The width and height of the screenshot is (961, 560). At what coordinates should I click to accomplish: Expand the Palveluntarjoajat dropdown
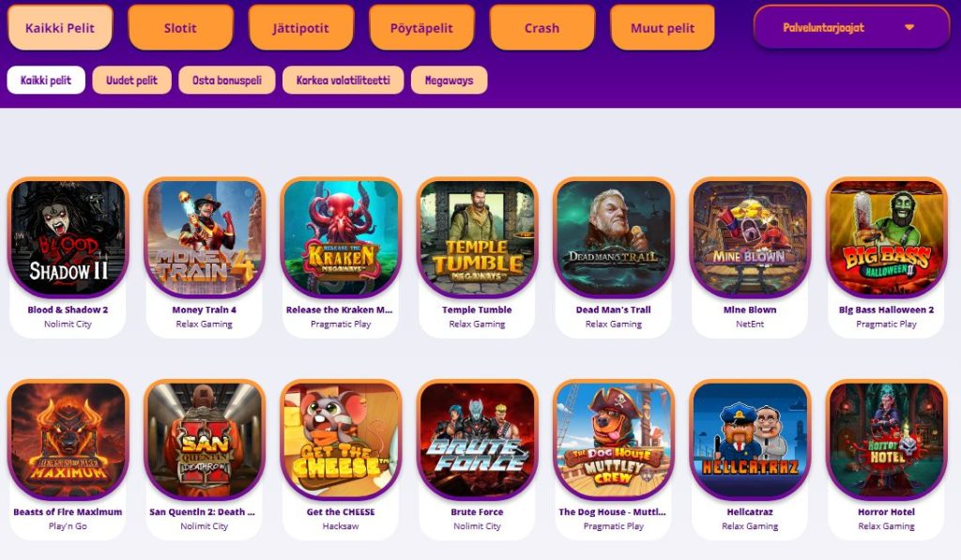tap(851, 27)
